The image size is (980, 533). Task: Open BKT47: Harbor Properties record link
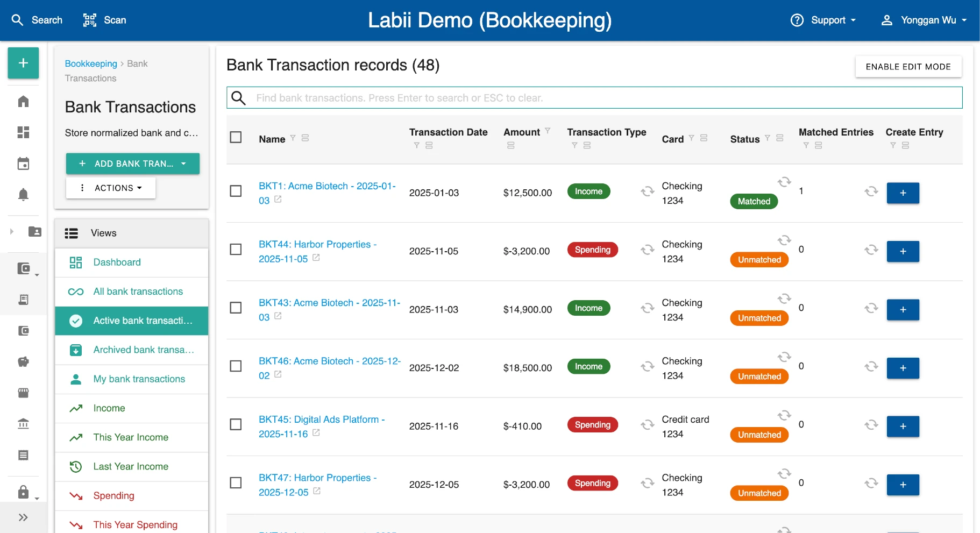[317, 485]
